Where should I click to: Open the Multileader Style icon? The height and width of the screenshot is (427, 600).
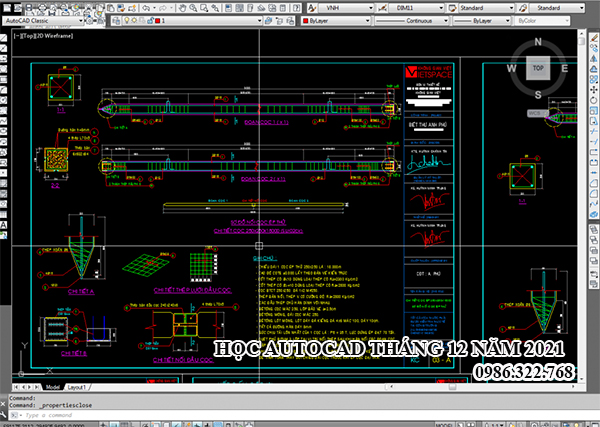pos(523,8)
